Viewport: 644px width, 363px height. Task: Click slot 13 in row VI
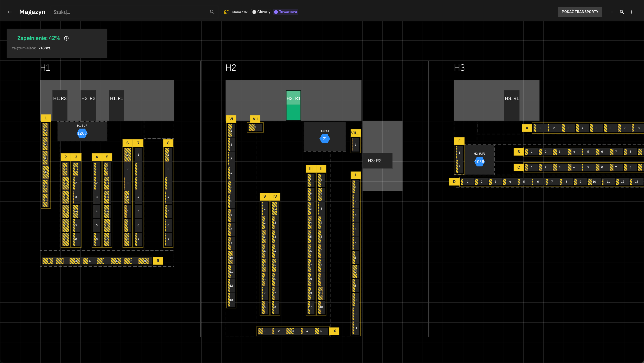point(231,300)
